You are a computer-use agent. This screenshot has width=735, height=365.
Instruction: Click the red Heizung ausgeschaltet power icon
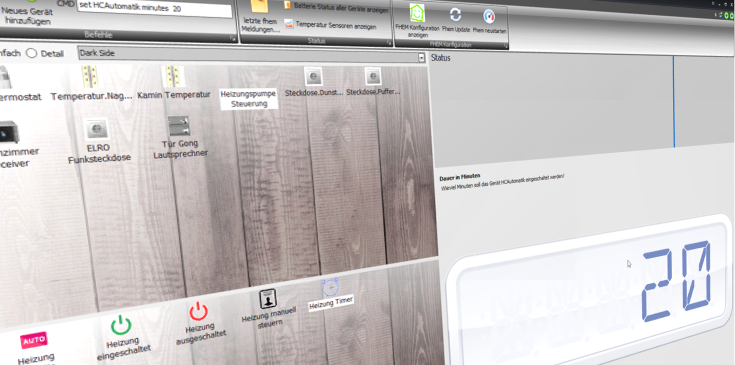(x=198, y=312)
